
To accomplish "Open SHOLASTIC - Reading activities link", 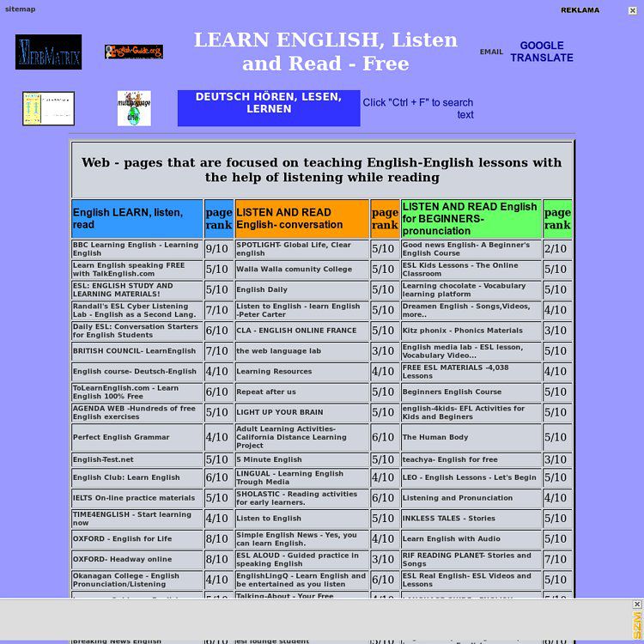I will click(296, 498).
